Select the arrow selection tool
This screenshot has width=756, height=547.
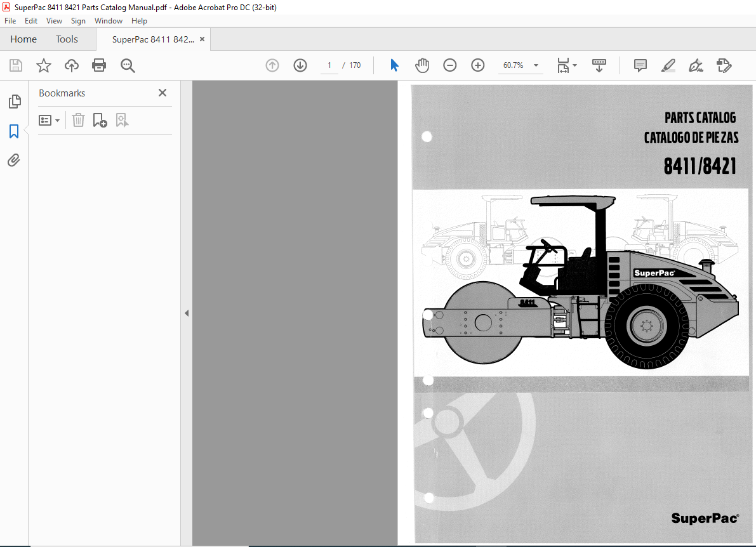394,65
